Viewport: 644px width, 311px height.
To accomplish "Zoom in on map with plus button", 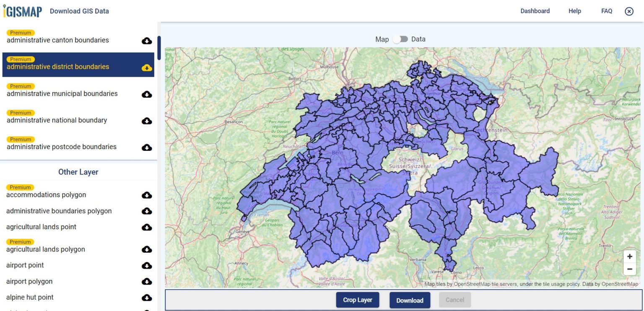I will coord(629,257).
